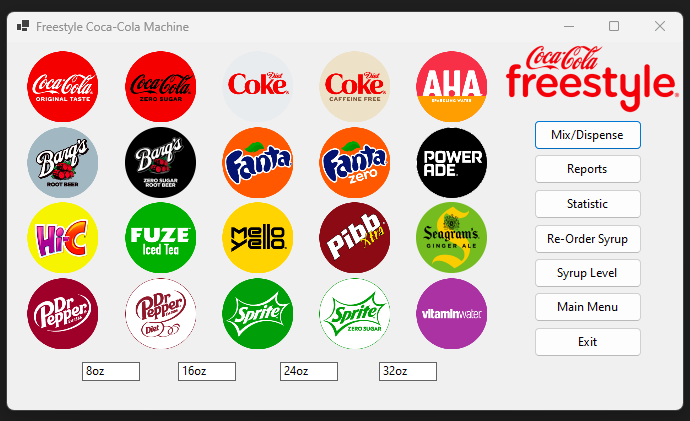This screenshot has height=421, width=690.
Task: Select the Hi-C drink icon
Action: click(x=62, y=238)
